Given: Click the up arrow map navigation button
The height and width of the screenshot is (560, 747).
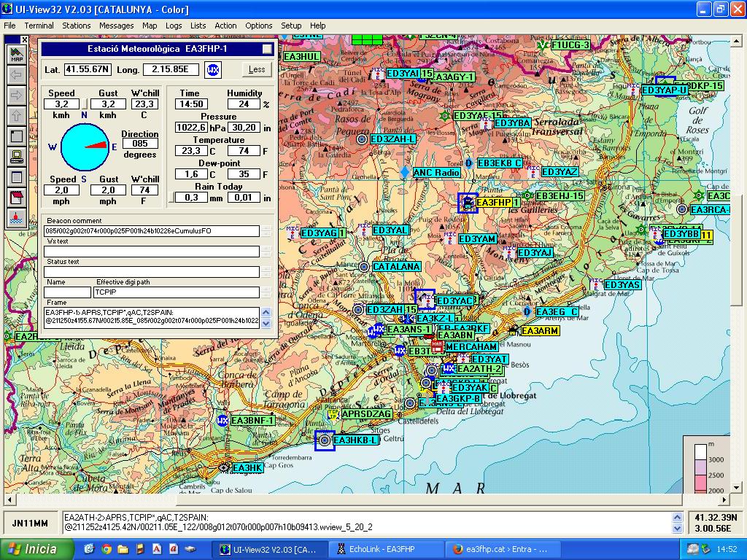Looking at the screenshot, I should 16,116.
